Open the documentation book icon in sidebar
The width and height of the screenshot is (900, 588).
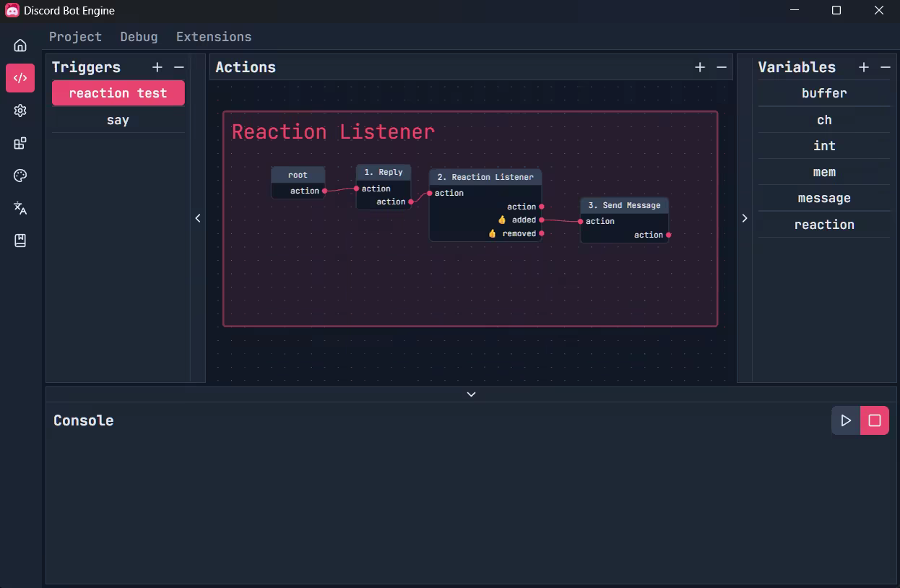(20, 241)
